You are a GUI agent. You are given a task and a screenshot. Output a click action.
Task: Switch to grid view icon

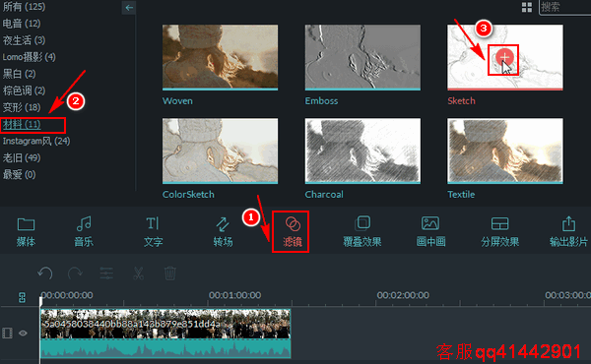pos(527,7)
